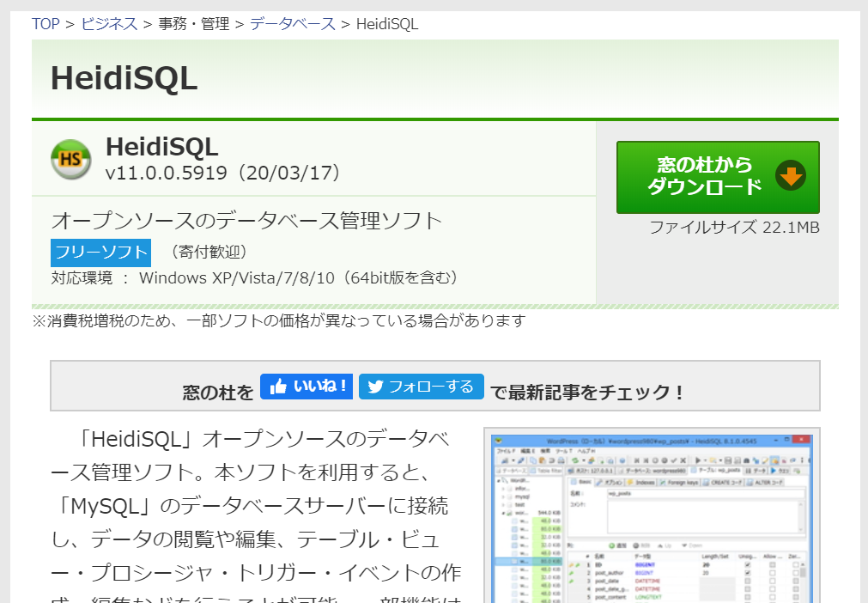Open the HeidiSQL screenshot thumbnail
The width and height of the screenshot is (868, 603).
[653, 518]
